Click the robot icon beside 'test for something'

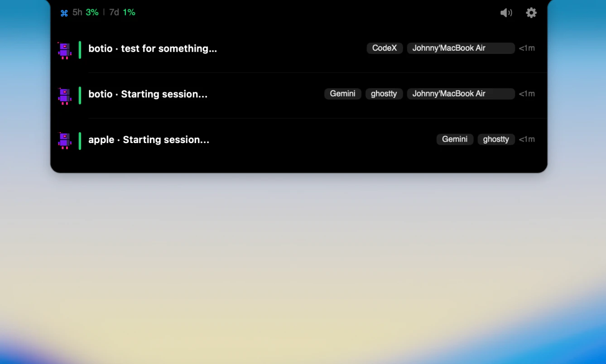64,50
